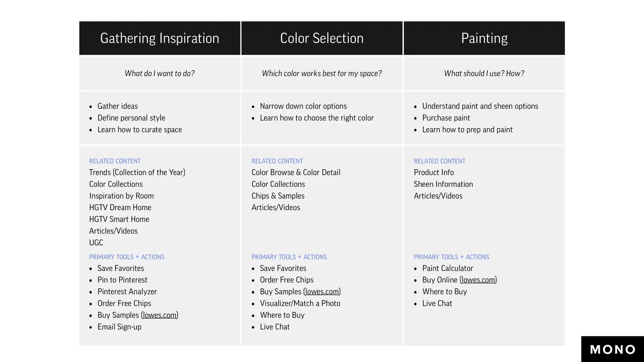644x362 pixels.
Task: Click Pin to Pinterest item
Action: pyautogui.click(x=122, y=280)
